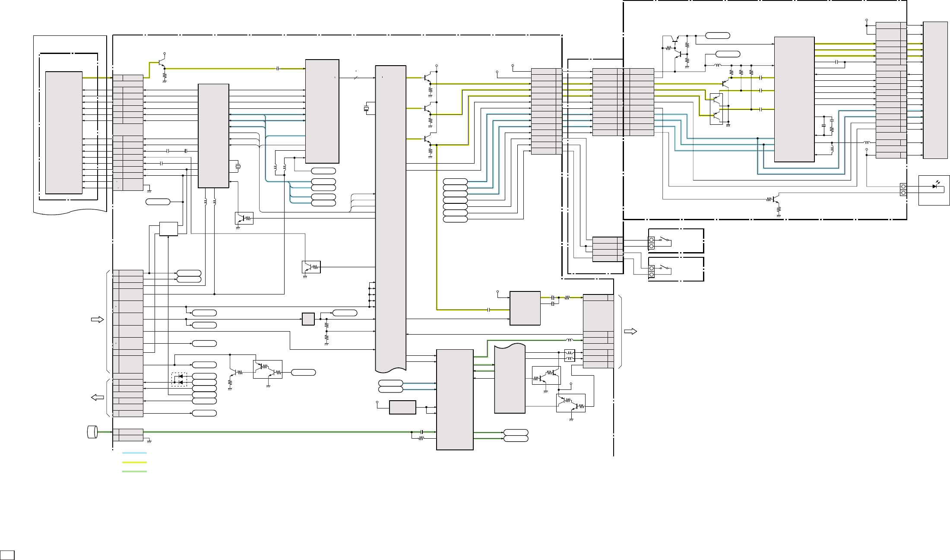Select the cylinder-shaped jack symbol at bottom left

[x=92, y=431]
